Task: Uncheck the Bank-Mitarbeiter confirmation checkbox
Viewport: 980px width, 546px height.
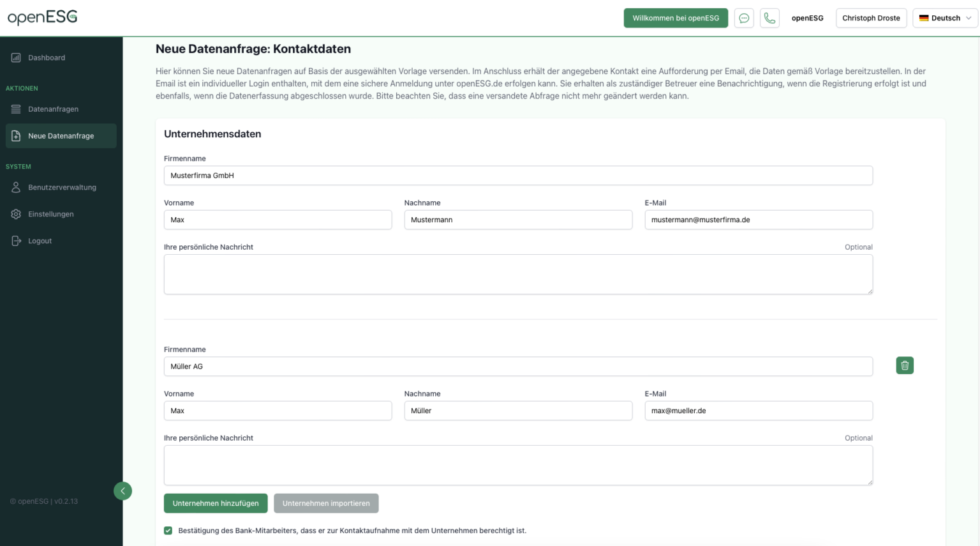Action: pyautogui.click(x=168, y=531)
